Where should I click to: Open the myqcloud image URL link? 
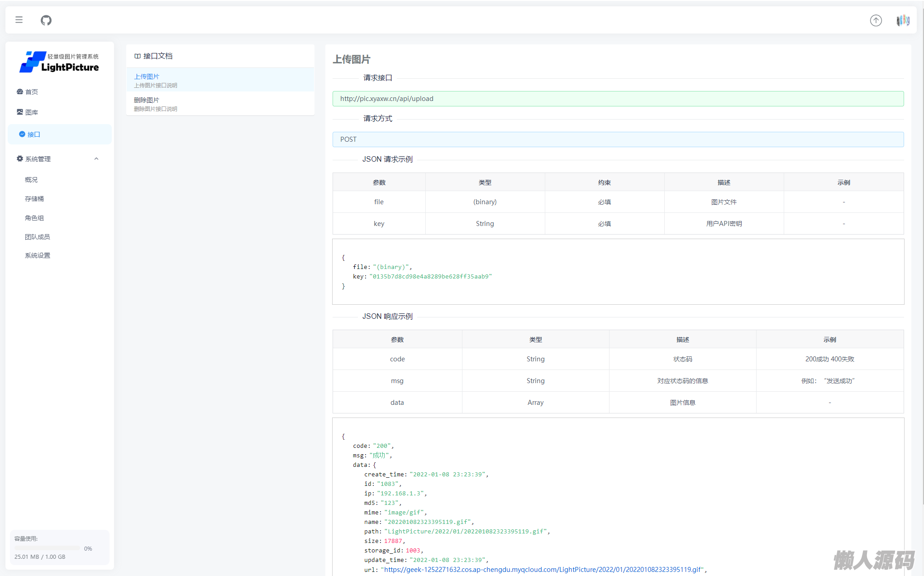pos(543,570)
